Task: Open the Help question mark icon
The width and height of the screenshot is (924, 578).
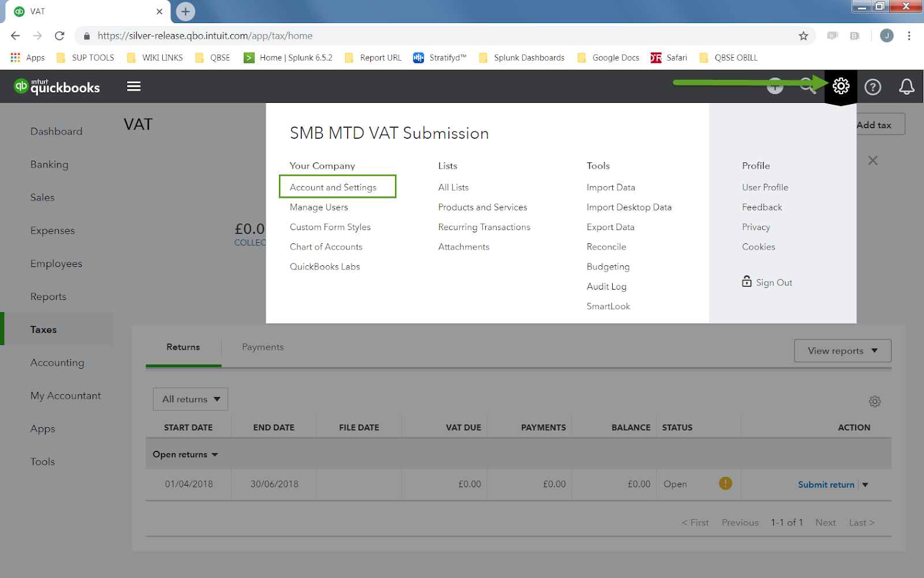Action: (x=873, y=87)
